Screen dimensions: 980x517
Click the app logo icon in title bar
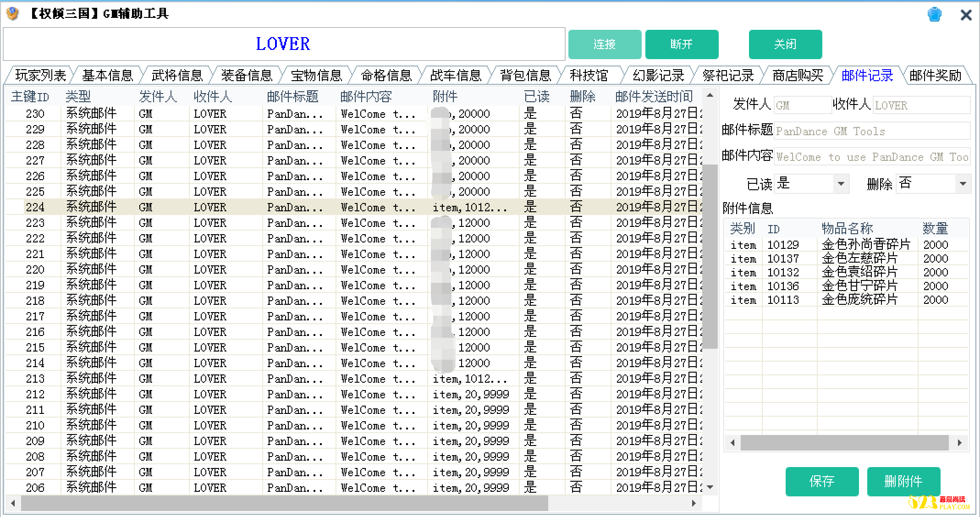(13, 14)
